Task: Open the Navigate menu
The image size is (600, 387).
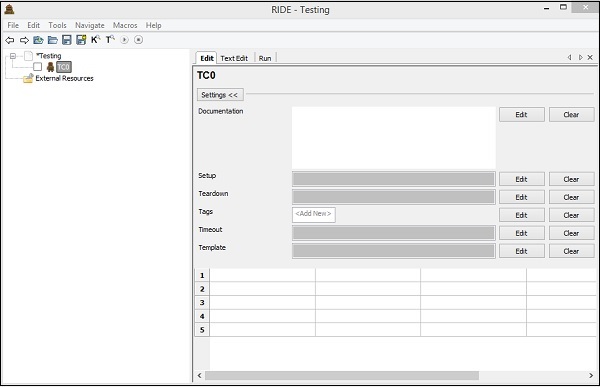Action: click(90, 25)
